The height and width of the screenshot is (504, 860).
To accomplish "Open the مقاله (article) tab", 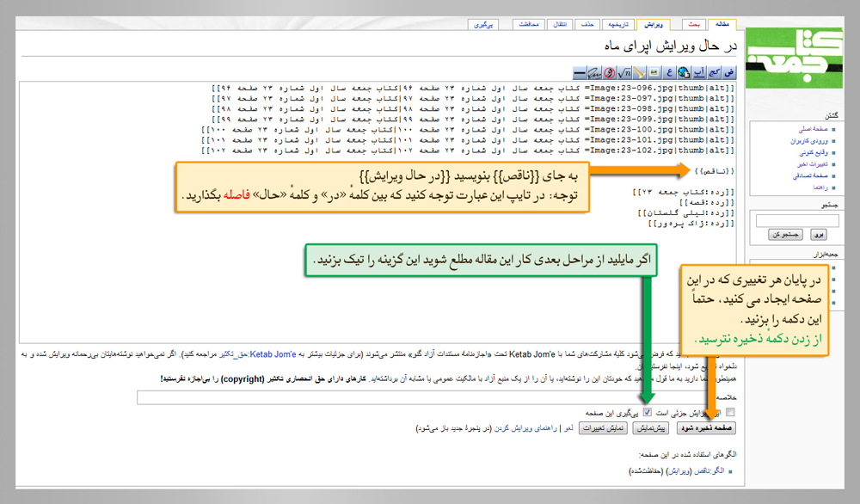I will point(722,25).
